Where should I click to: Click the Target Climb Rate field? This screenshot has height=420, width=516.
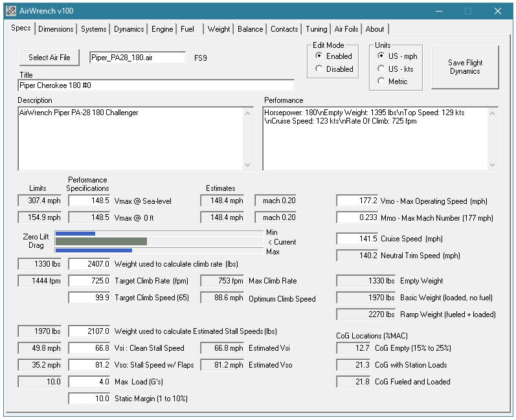pos(89,281)
